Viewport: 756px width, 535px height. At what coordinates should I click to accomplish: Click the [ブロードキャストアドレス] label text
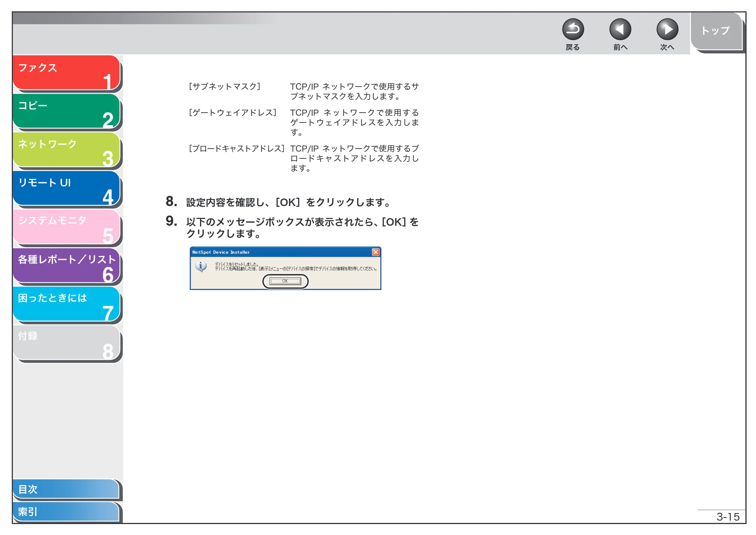[x=236, y=149]
